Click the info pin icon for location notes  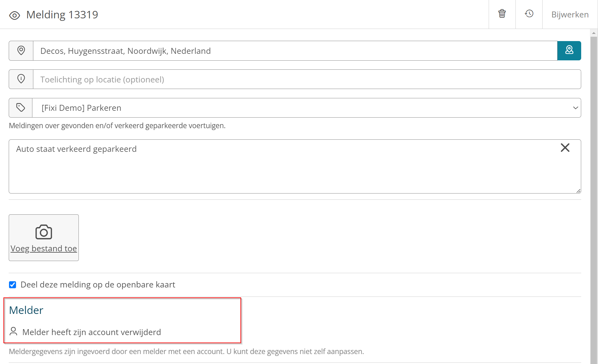[21, 79]
